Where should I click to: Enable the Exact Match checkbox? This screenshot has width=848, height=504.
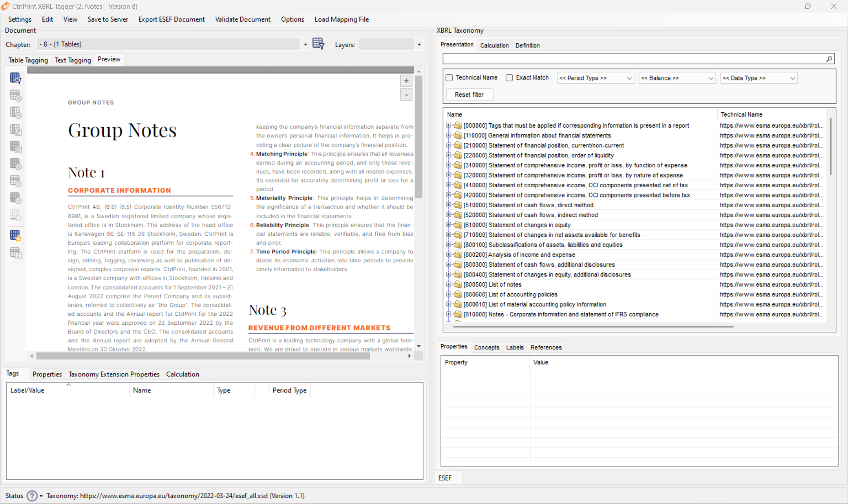point(509,78)
